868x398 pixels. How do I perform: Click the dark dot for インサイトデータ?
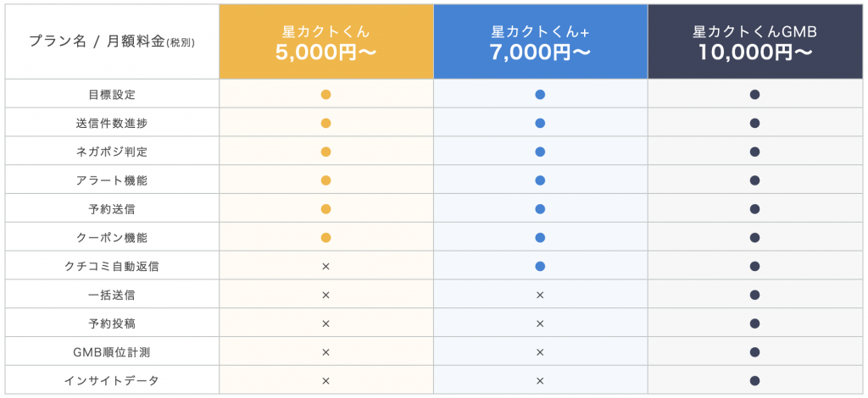coord(754,381)
